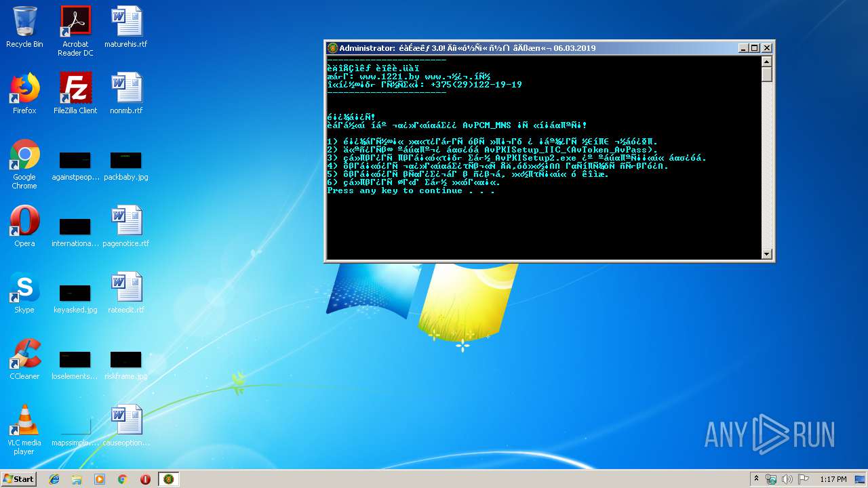
Task: Select the Opera desktop shortcut
Action: pyautogui.click(x=24, y=226)
